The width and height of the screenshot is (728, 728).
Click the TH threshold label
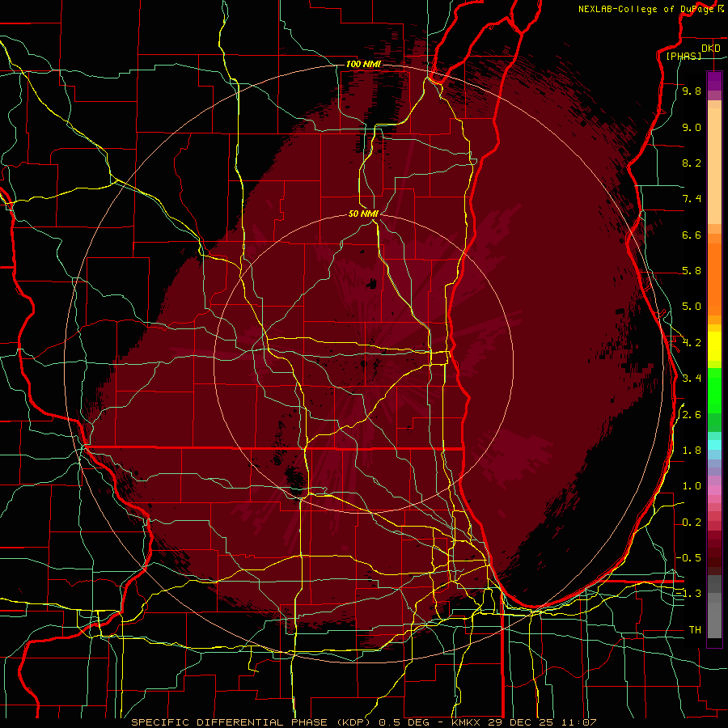click(x=695, y=630)
